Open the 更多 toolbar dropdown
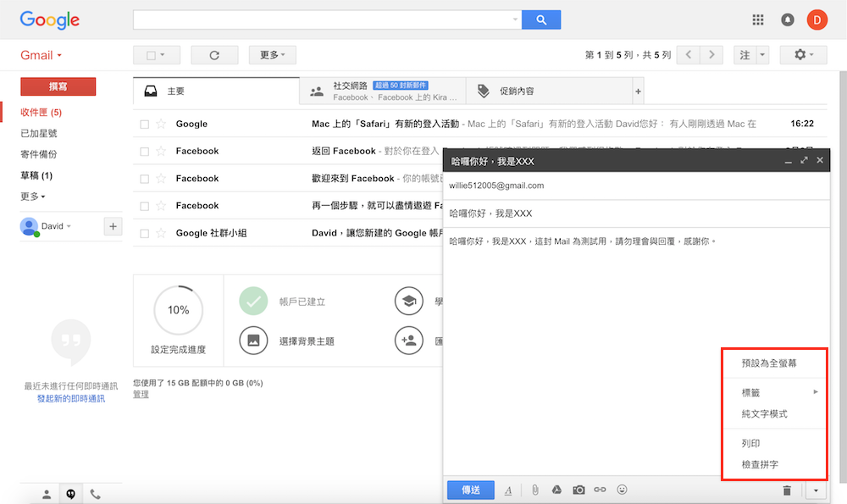This screenshot has height=504, width=847. [272, 55]
